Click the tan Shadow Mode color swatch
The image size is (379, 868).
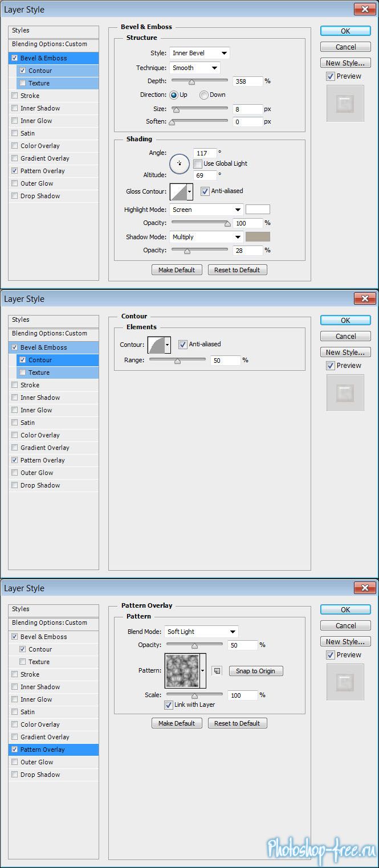pos(258,237)
